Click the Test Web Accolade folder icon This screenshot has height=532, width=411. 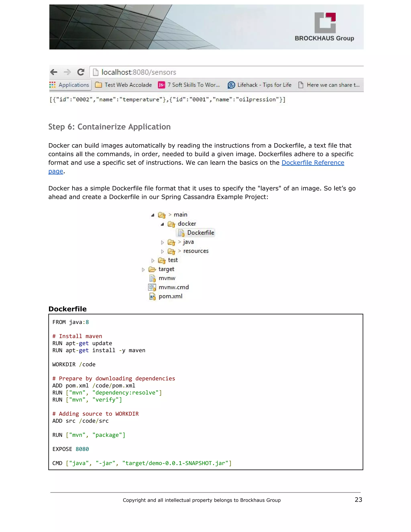pyautogui.click(x=98, y=85)
